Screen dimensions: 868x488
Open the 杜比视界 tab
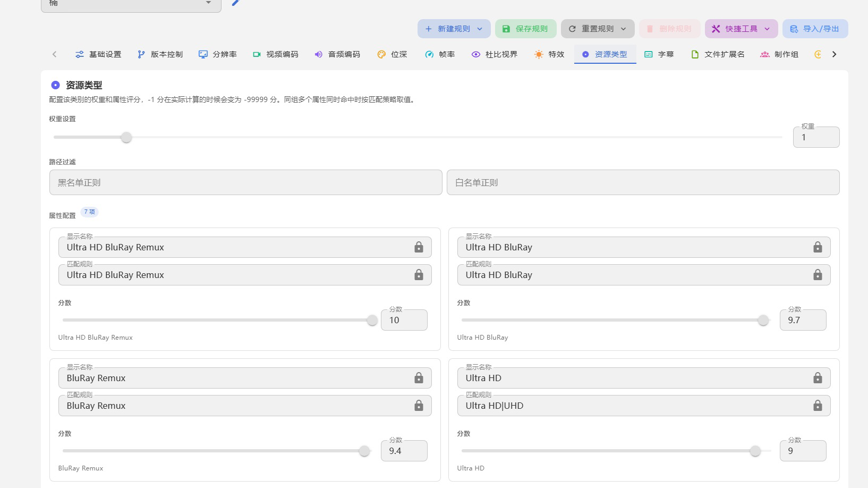pyautogui.click(x=495, y=54)
